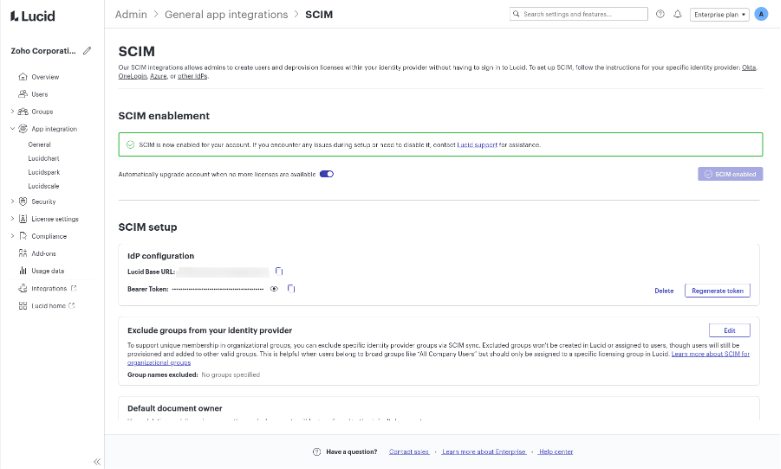Click the pencil icon beside Zoho Corporation
781x469 pixels.
tap(87, 50)
